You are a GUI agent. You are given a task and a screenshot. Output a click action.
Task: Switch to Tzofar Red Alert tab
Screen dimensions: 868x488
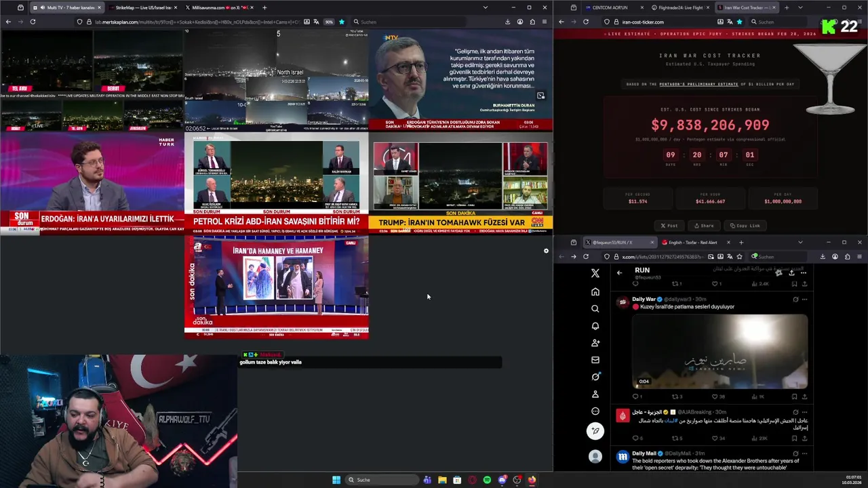[695, 242]
